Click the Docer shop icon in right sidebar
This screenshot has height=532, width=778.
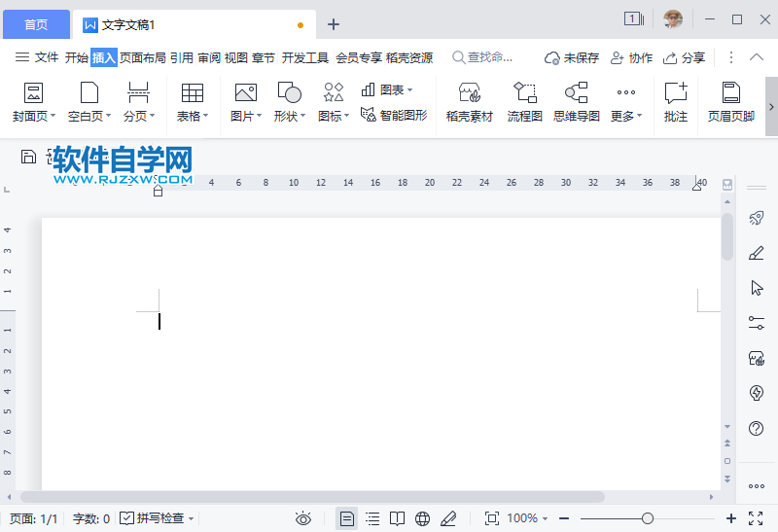757,358
